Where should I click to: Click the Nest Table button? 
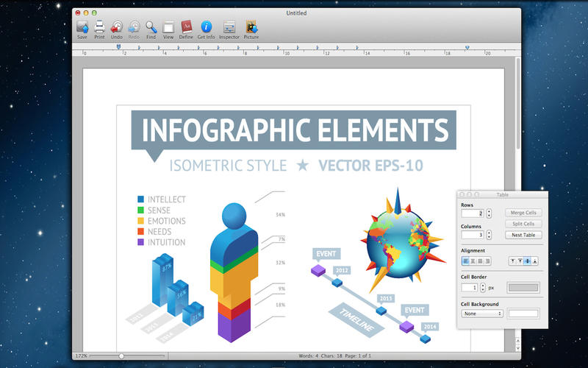coord(523,236)
